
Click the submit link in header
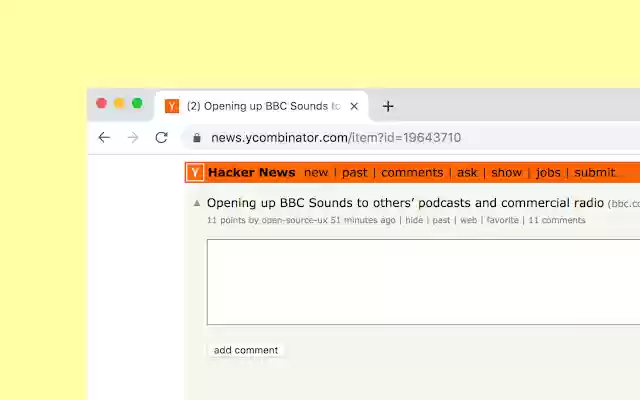pyautogui.click(x=595, y=173)
